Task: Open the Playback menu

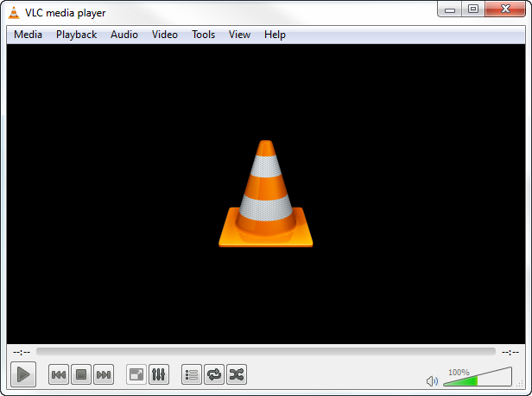Action: pos(77,35)
